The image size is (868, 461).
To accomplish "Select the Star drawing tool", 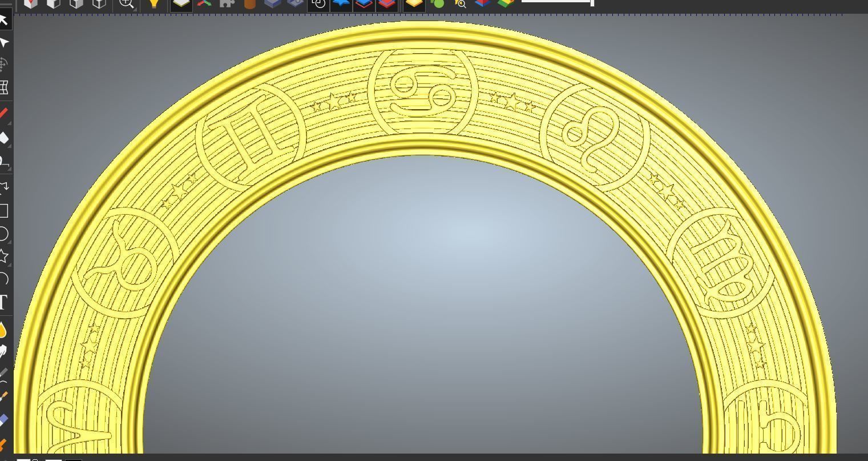I will coord(3,256).
